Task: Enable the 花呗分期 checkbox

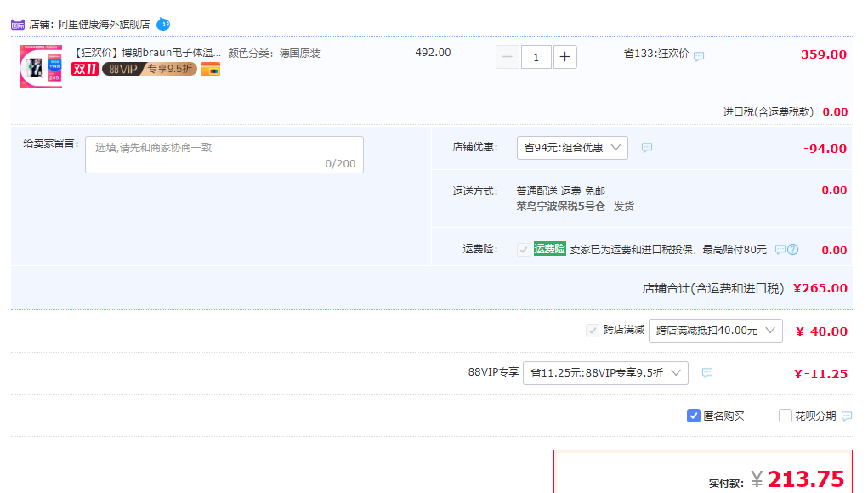Action: point(785,416)
